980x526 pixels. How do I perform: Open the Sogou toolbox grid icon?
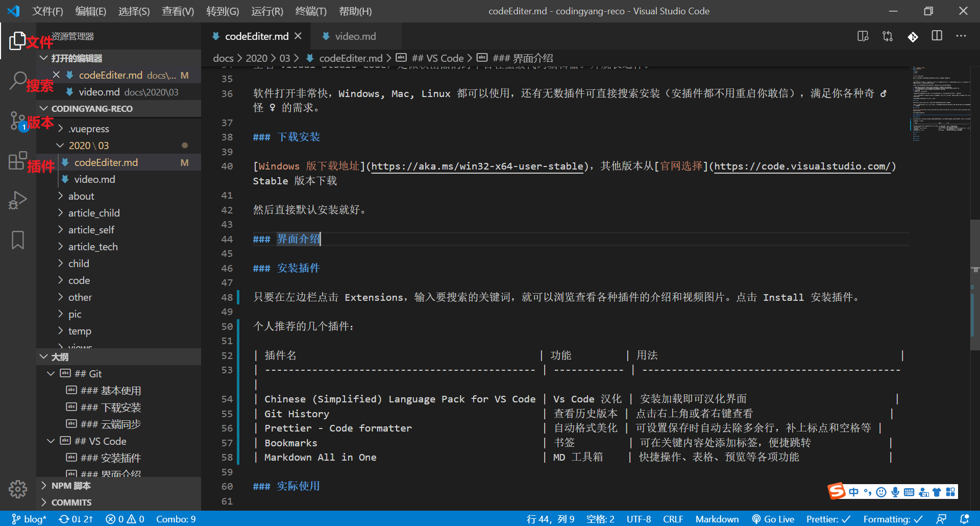950,492
